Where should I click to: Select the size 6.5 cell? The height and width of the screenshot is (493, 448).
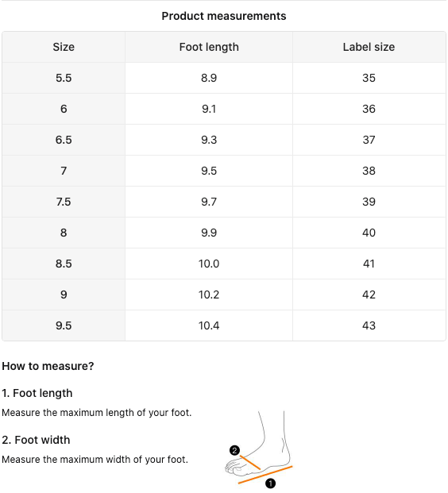pyautogui.click(x=64, y=140)
